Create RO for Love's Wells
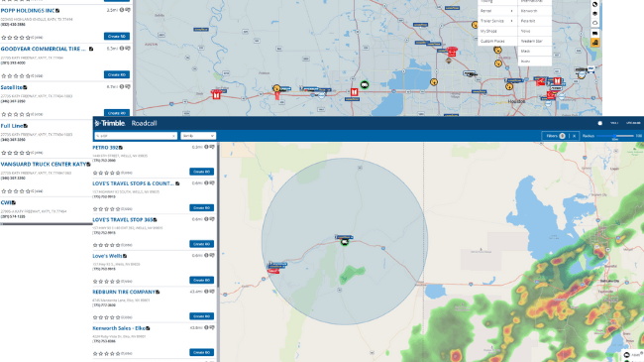The width and height of the screenshot is (644, 362). pyautogui.click(x=201, y=280)
